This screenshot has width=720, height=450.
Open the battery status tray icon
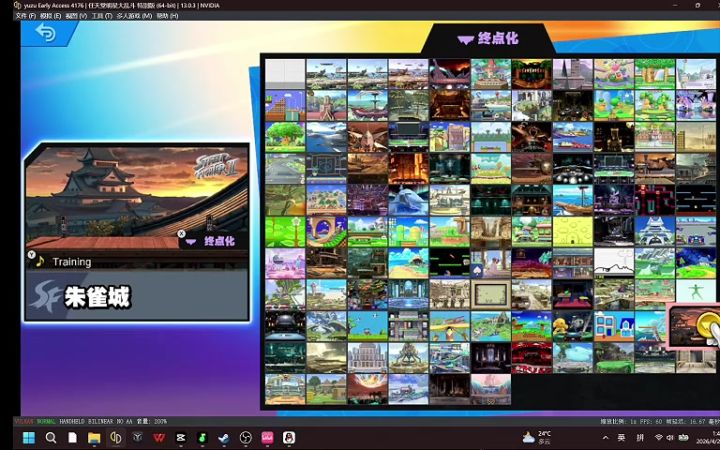(x=683, y=438)
